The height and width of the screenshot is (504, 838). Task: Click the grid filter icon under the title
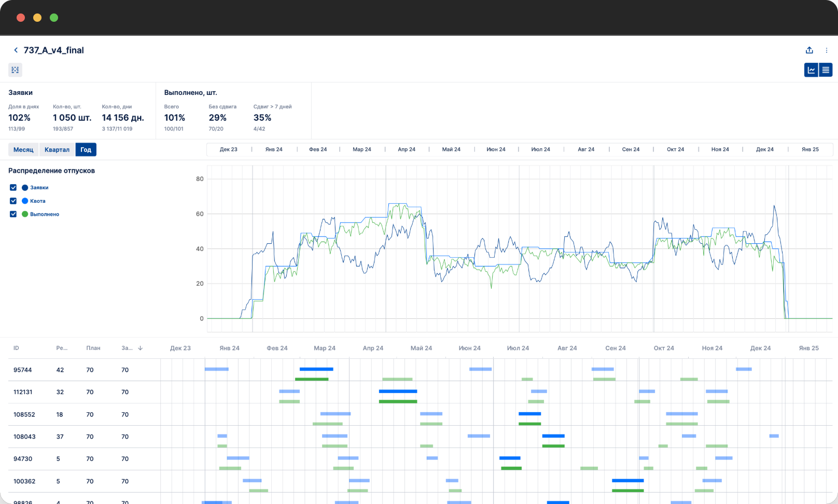click(x=15, y=70)
